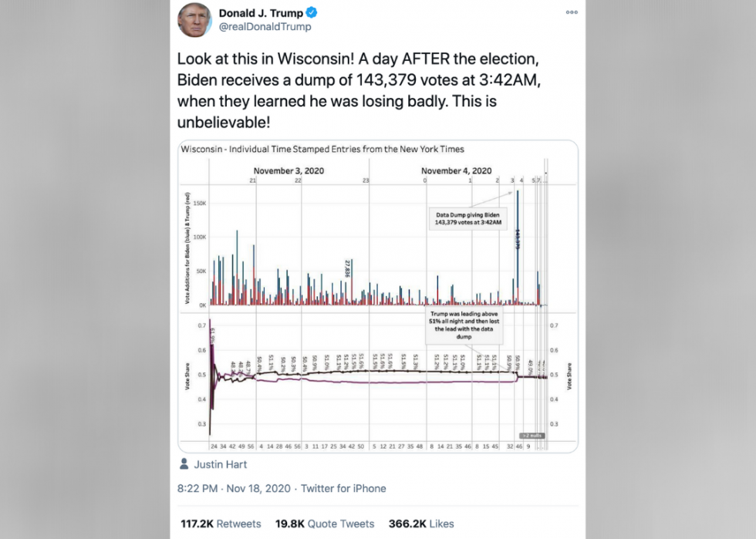
Task: Click the 'Trump was leading above 51%' annotation
Action: pos(464,326)
